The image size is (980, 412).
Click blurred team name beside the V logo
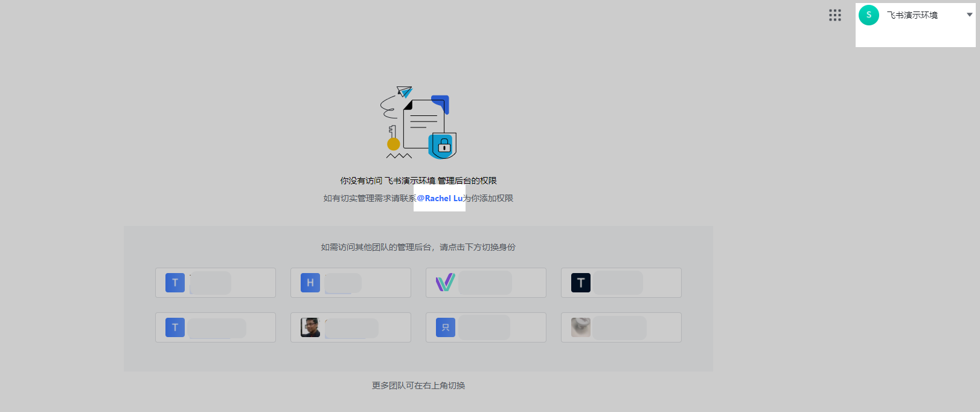tap(485, 283)
